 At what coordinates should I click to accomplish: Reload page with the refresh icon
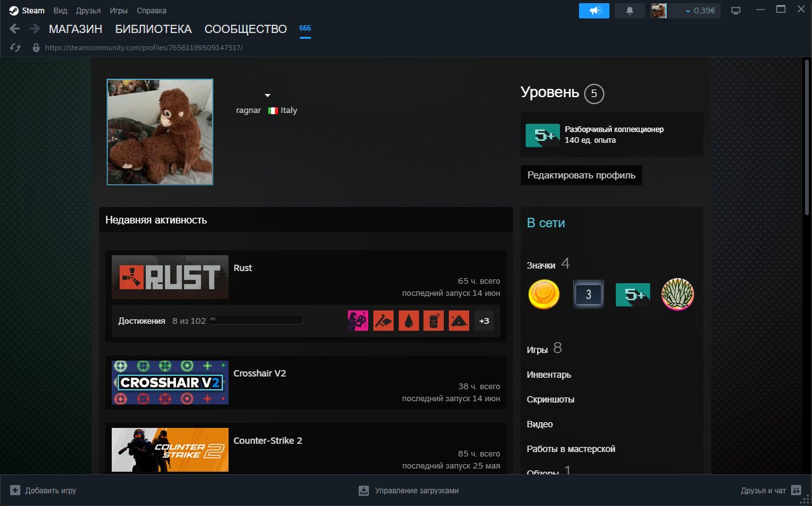pos(15,48)
